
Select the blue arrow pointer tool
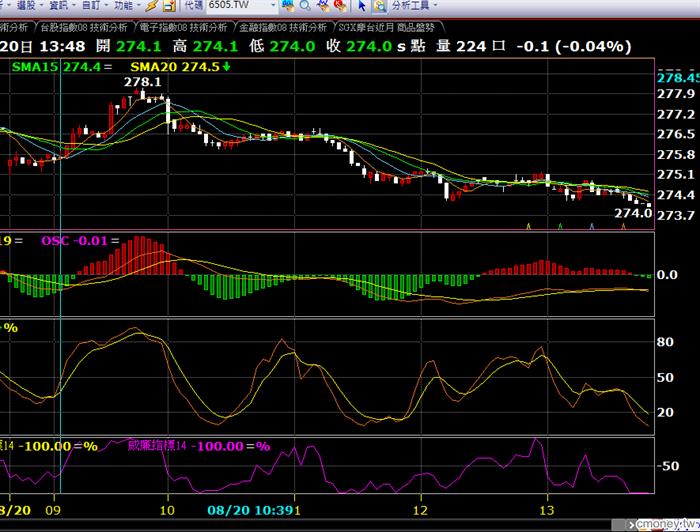362,6
